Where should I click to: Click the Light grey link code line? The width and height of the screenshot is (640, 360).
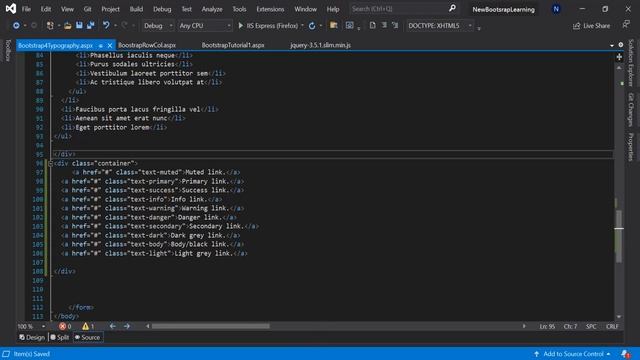tap(154, 253)
